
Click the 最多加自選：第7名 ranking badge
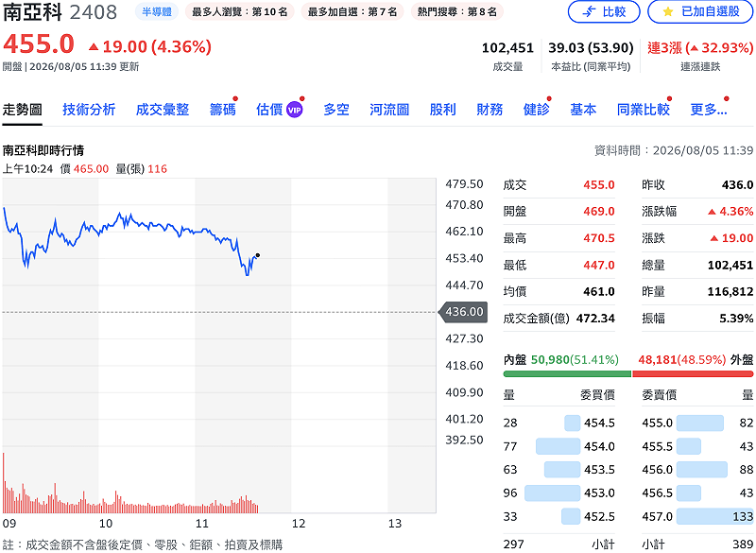point(352,11)
